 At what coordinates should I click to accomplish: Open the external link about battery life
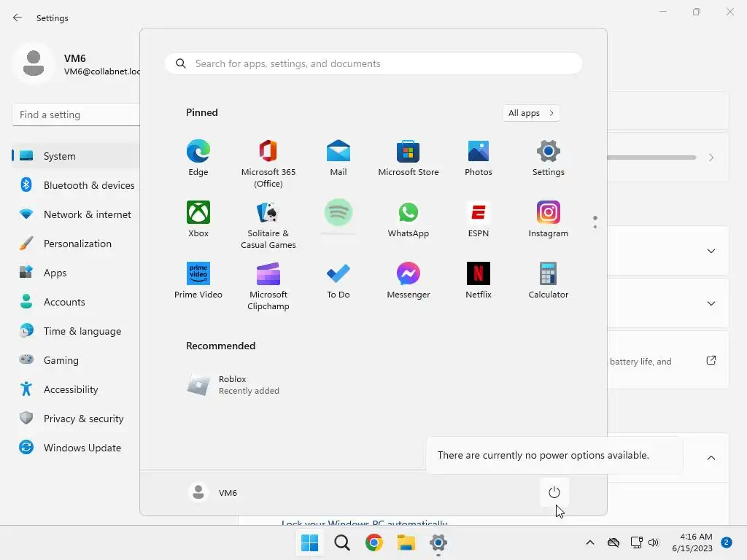[711, 360]
